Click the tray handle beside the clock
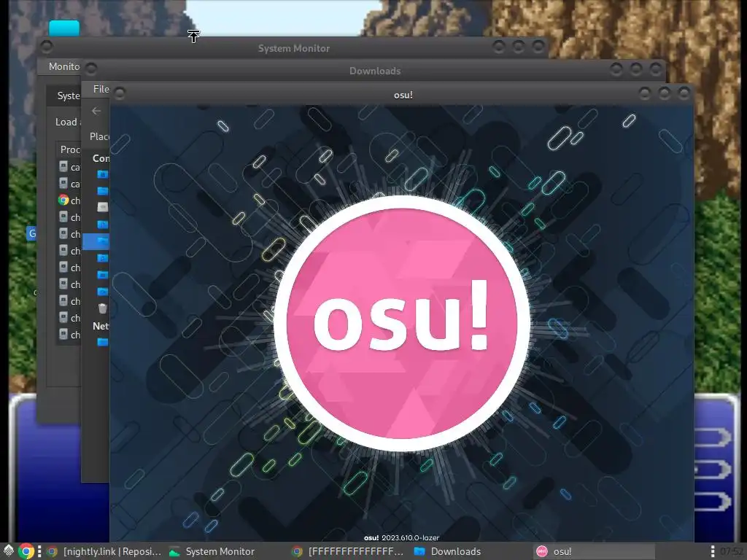 click(x=713, y=551)
